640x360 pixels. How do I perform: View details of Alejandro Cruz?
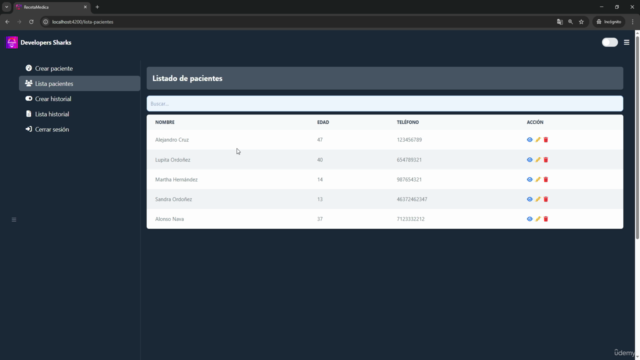(529, 140)
